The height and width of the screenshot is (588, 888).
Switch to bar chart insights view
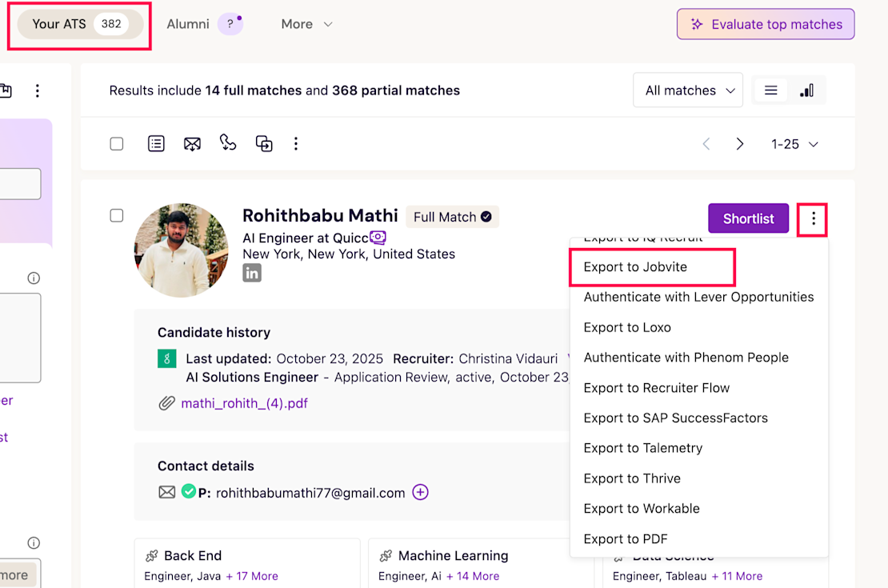point(806,90)
